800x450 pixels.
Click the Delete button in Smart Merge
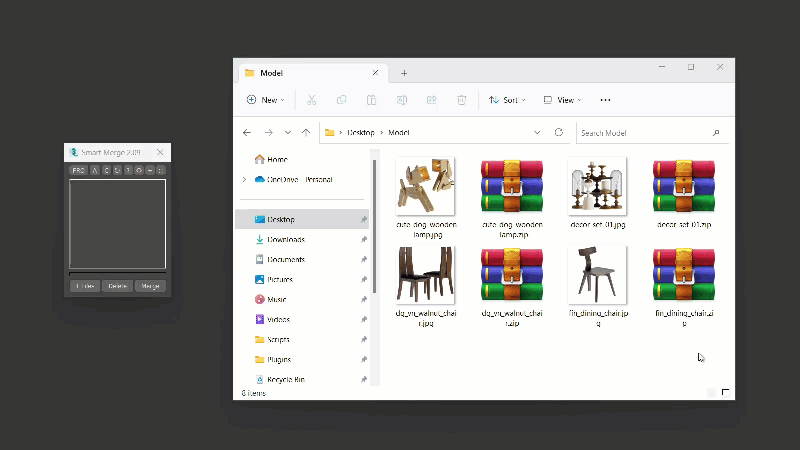coord(118,286)
